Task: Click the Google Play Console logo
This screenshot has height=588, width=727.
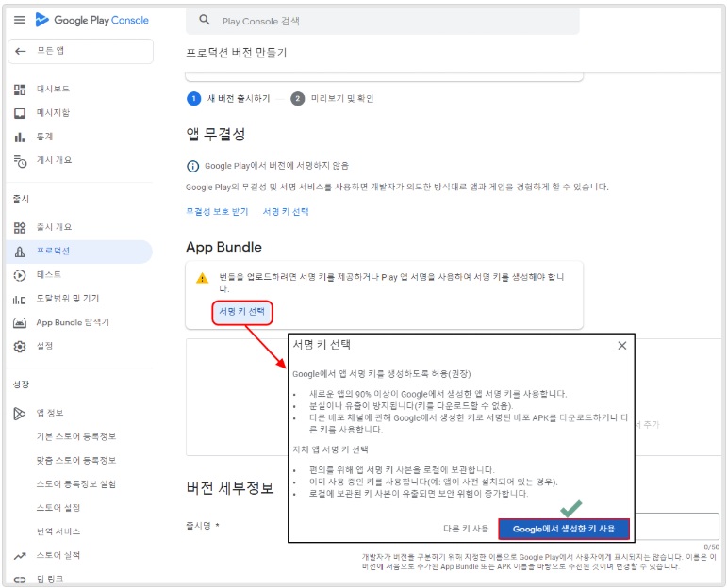Action: tap(92, 20)
